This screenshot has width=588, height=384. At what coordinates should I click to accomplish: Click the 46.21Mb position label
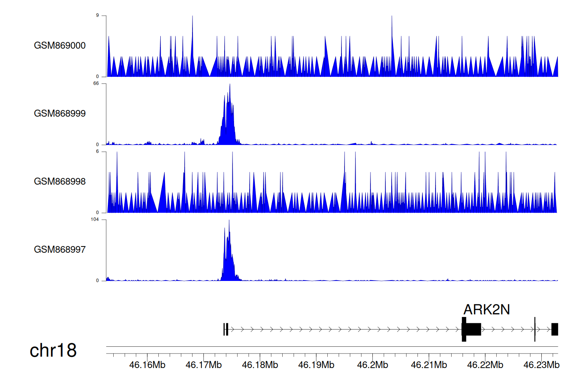tap(429, 365)
